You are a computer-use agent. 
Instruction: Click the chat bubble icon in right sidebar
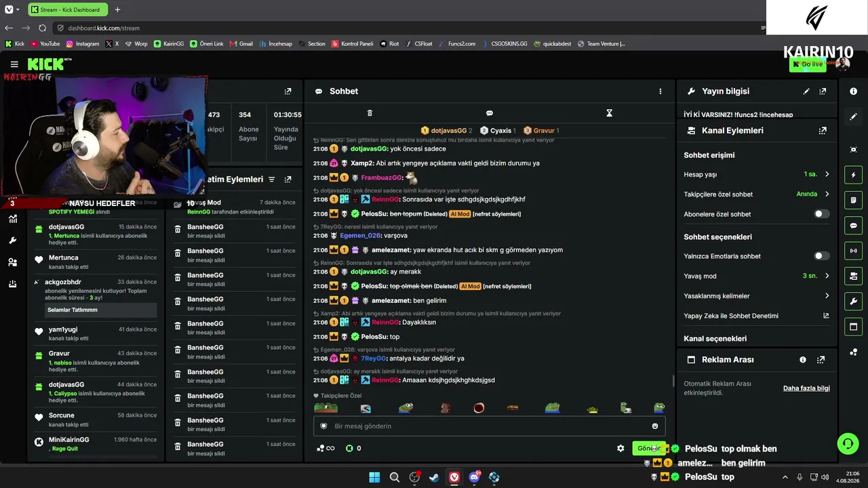pos(853,226)
